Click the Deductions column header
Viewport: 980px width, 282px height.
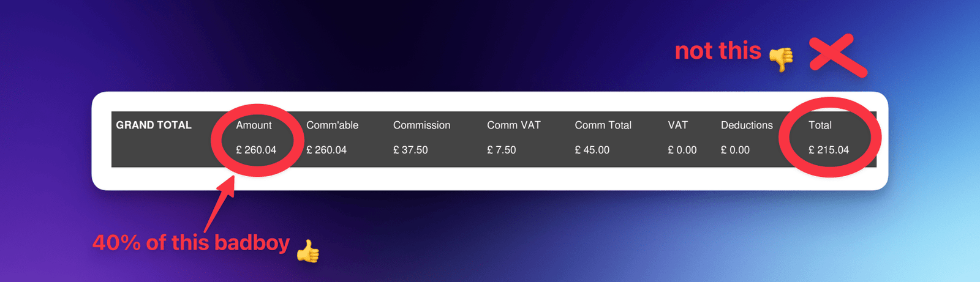tap(747, 125)
